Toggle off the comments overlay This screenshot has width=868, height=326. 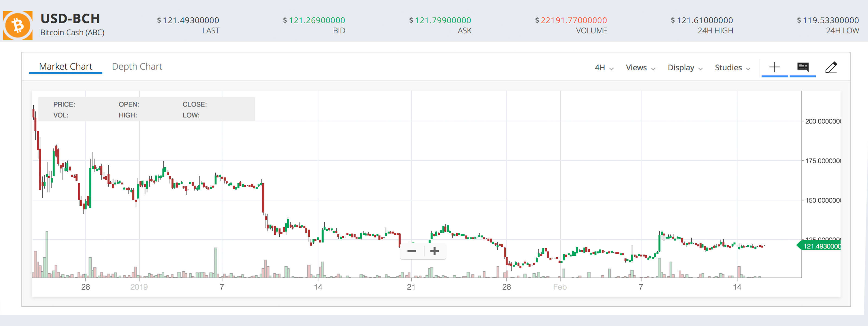click(802, 67)
